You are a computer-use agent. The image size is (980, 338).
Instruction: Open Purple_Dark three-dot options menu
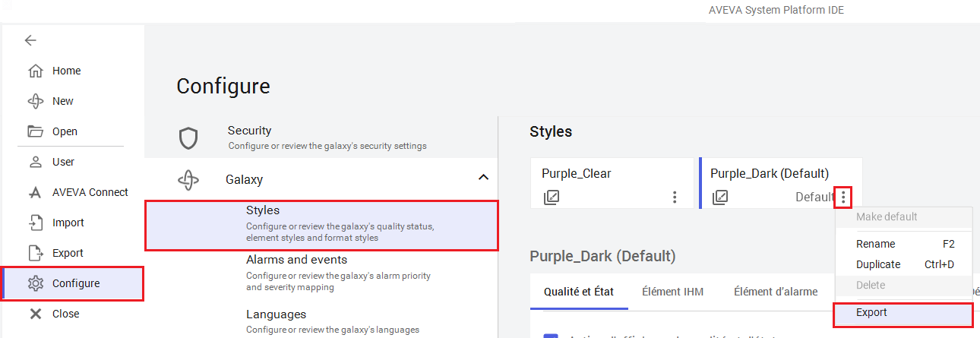[x=843, y=197]
